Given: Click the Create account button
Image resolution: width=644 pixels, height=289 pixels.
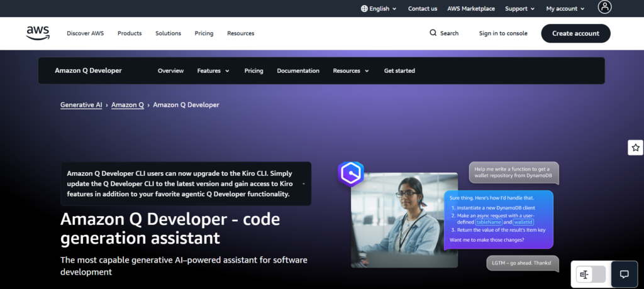Looking at the screenshot, I should [x=575, y=33].
